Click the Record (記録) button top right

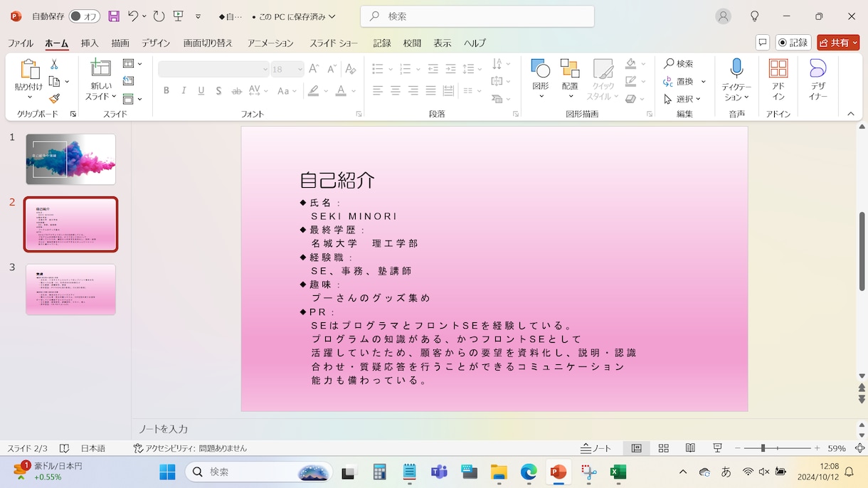tap(793, 43)
